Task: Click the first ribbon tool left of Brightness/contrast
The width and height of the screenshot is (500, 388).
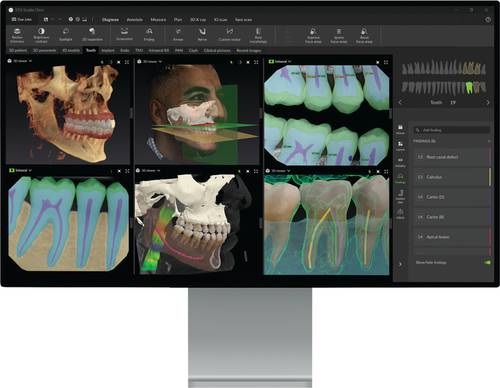Action: point(17,35)
